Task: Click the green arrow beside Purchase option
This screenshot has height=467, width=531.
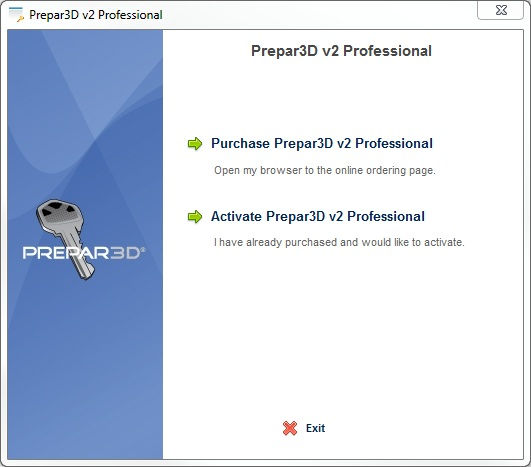Action: click(x=195, y=144)
